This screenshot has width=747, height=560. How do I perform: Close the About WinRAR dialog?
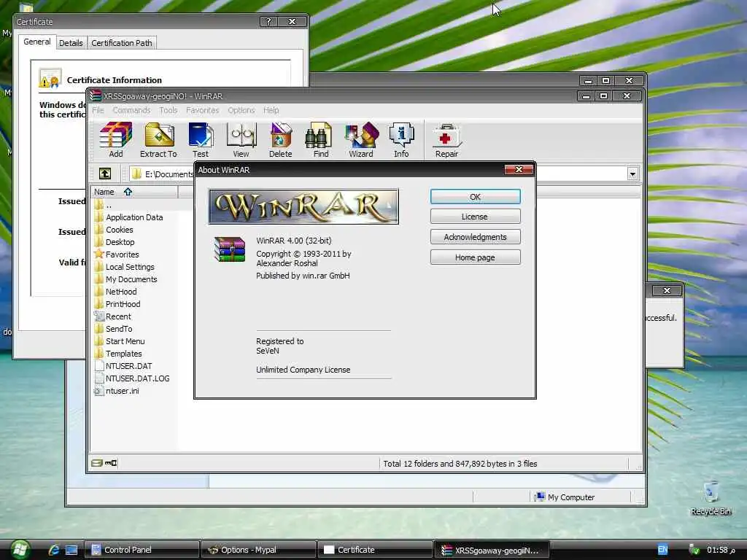(519, 169)
